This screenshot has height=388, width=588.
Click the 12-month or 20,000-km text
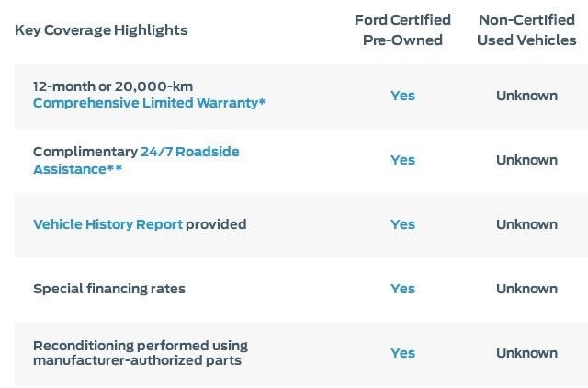[x=113, y=86]
